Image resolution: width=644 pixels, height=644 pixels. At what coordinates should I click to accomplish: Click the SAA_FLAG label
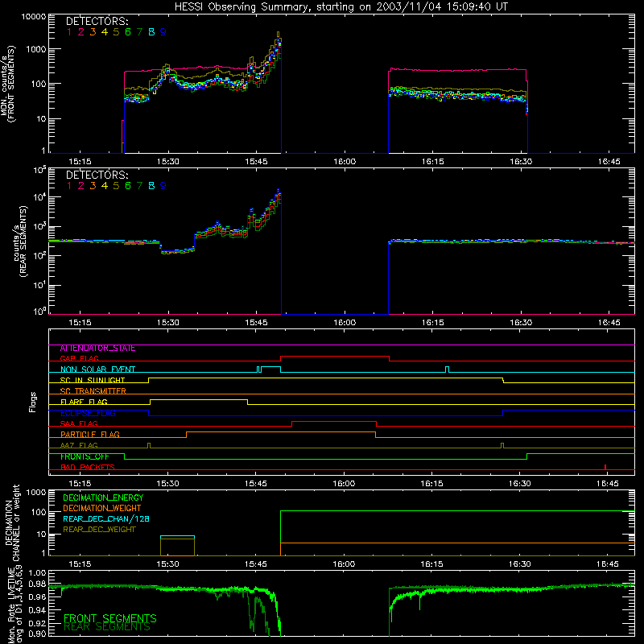pos(79,423)
